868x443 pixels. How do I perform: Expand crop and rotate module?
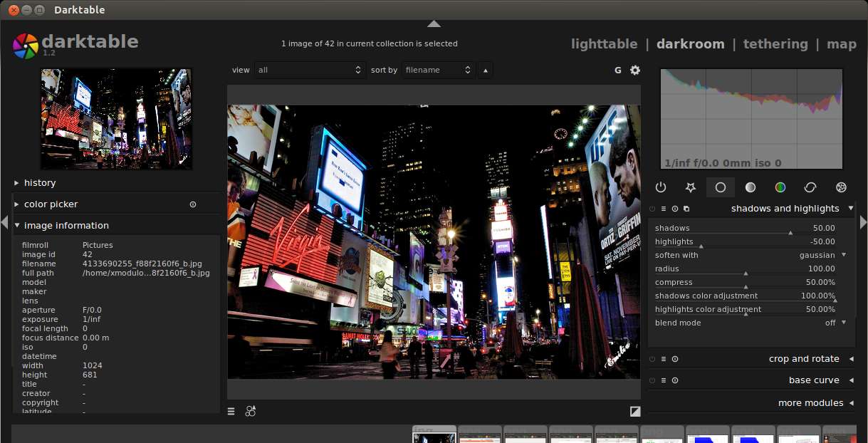coord(850,359)
